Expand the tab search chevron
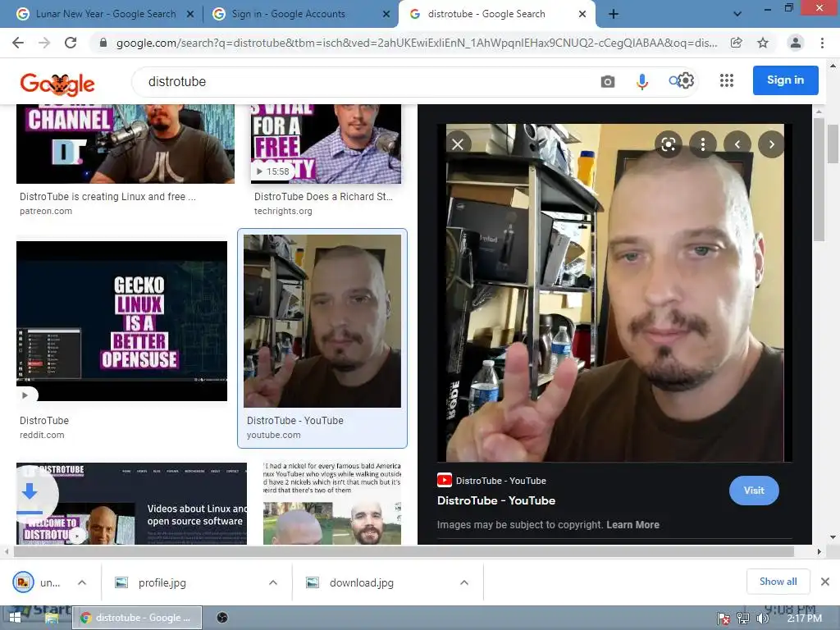The width and height of the screenshot is (840, 630). point(737,14)
